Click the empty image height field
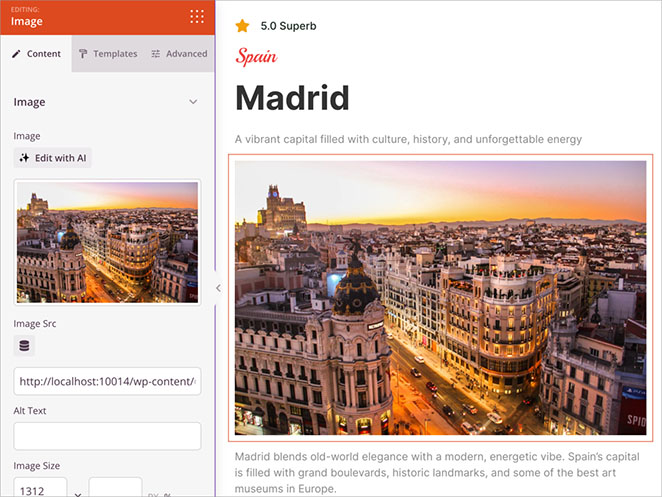 [x=115, y=490]
